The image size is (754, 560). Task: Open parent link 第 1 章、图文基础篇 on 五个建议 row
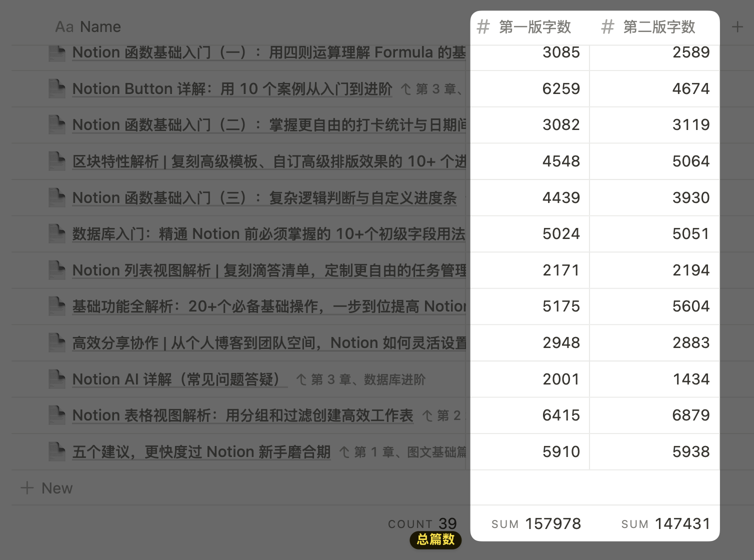(x=402, y=452)
